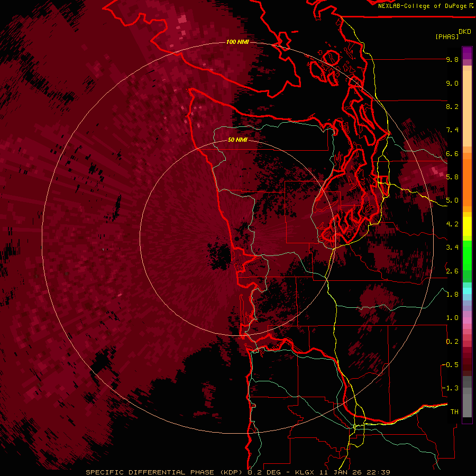
Task: Select the 1.0 scale value
Action: (x=452, y=318)
